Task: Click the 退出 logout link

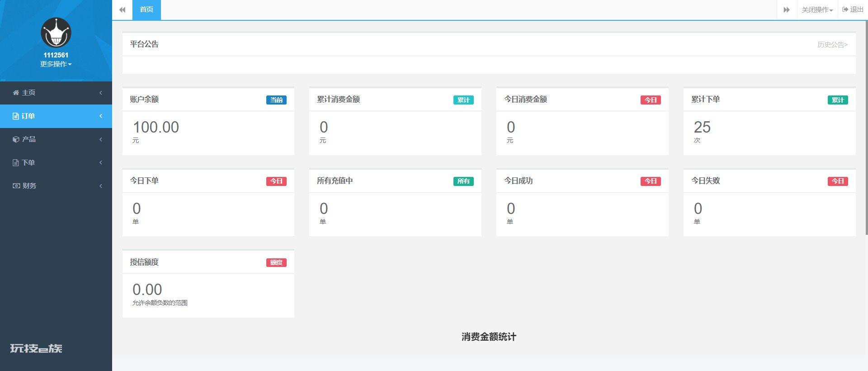Action: pyautogui.click(x=853, y=10)
